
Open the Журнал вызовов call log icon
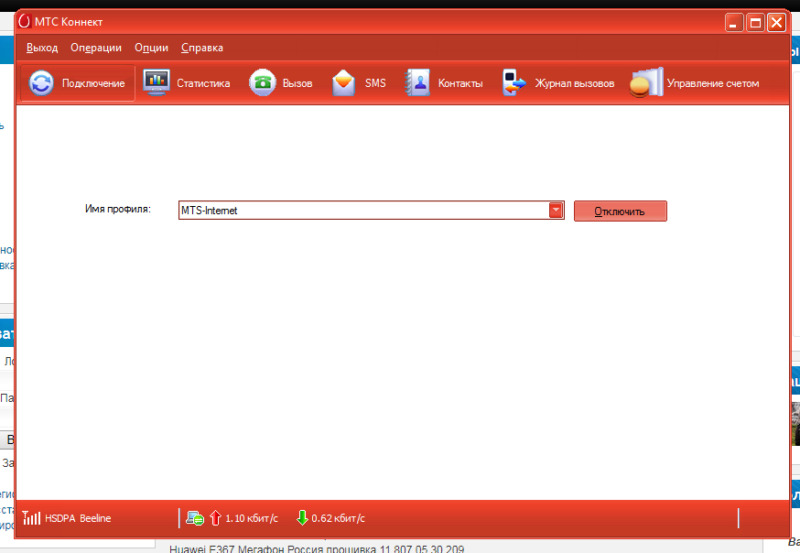pyautogui.click(x=513, y=83)
